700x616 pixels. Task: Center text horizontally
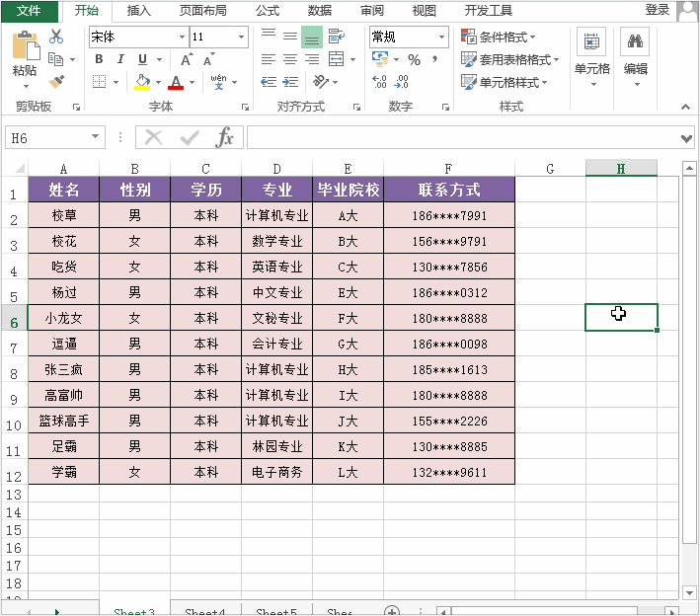pyautogui.click(x=290, y=59)
